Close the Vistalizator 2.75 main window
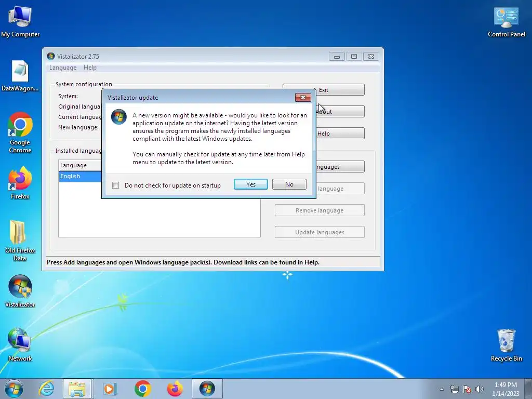This screenshot has height=399, width=532. [371, 56]
